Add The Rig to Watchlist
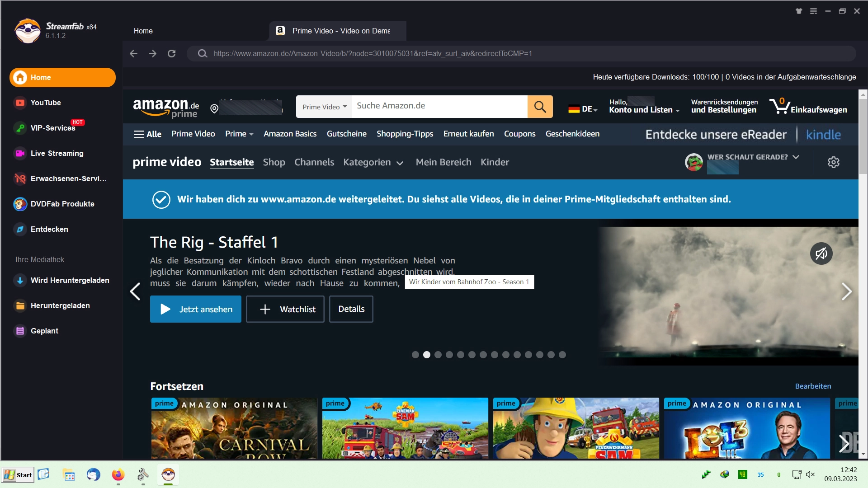This screenshot has width=868, height=488. pyautogui.click(x=285, y=309)
